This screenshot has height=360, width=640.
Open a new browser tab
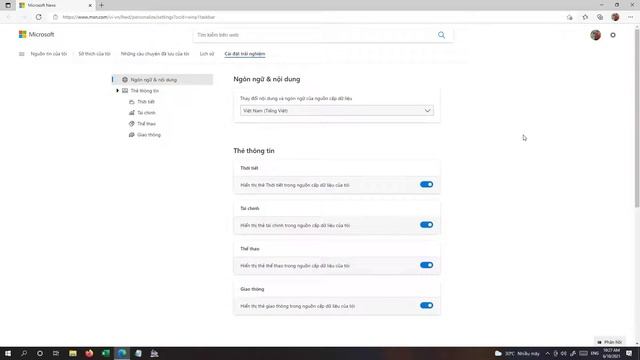point(101,5)
